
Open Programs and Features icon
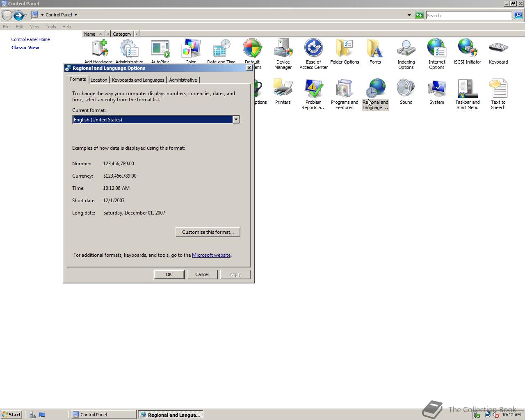click(345, 94)
